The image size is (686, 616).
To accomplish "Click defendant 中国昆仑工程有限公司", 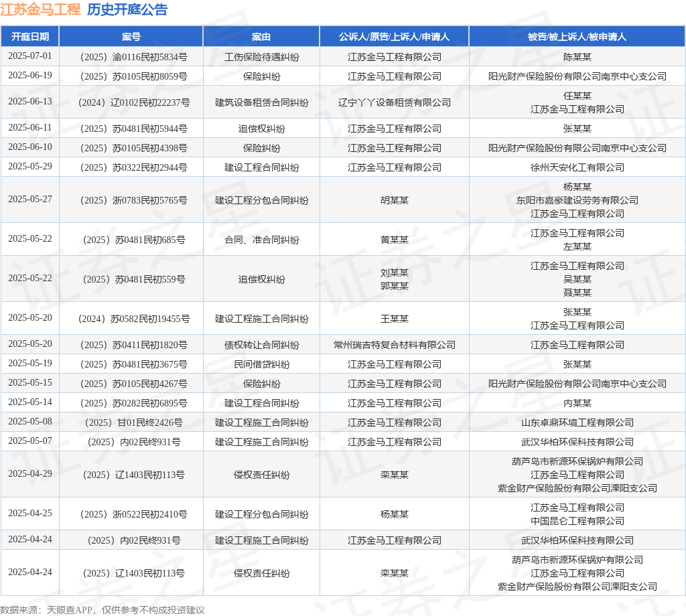I will (577, 521).
